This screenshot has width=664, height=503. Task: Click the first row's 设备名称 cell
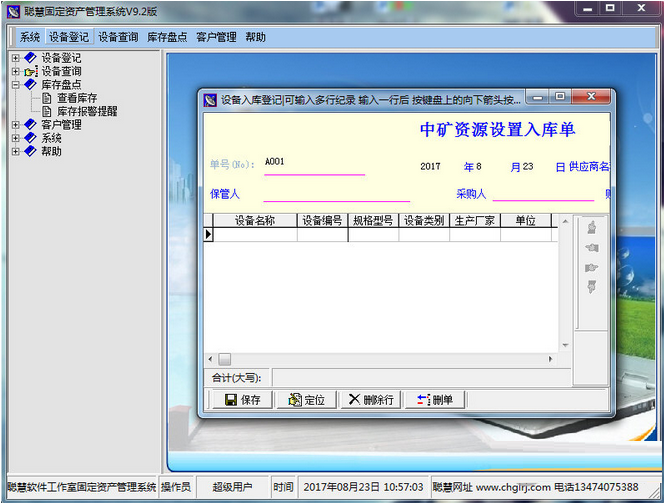[255, 235]
